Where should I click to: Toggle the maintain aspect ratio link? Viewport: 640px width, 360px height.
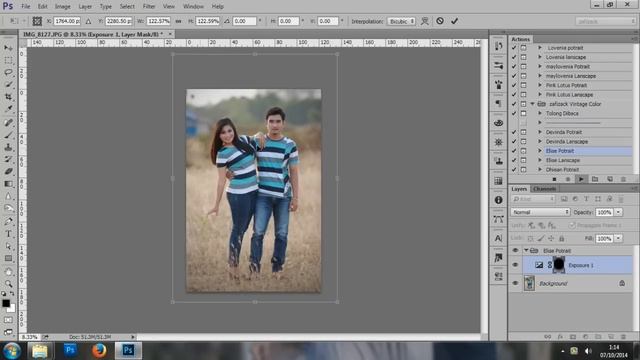178,21
